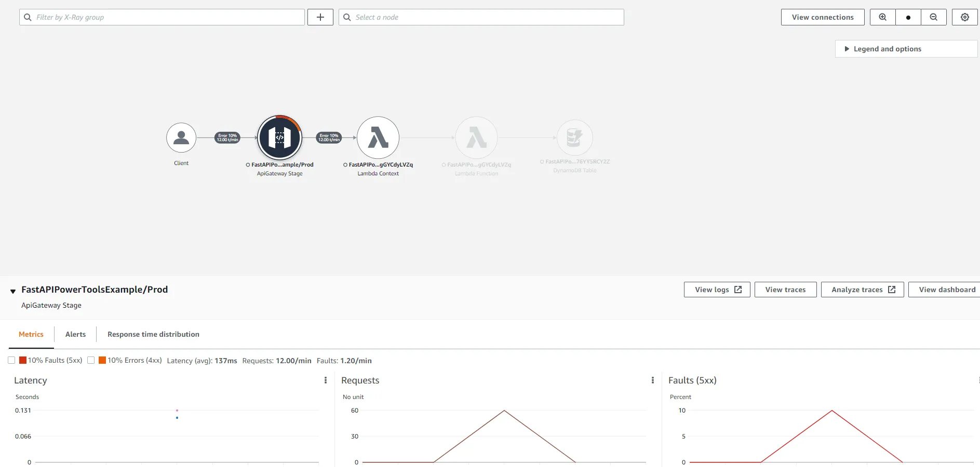The image size is (980, 467).
Task: Enable the 10% Errors (4xx) checkbox
Action: point(91,360)
